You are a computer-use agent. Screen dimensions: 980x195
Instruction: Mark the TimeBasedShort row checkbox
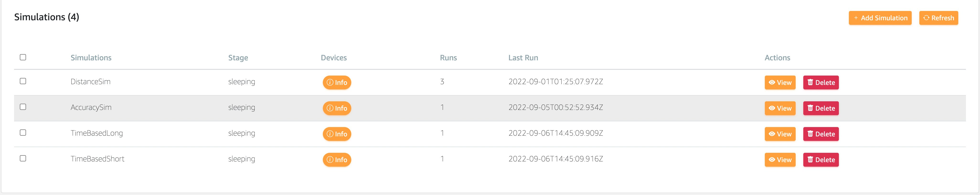[x=23, y=158]
